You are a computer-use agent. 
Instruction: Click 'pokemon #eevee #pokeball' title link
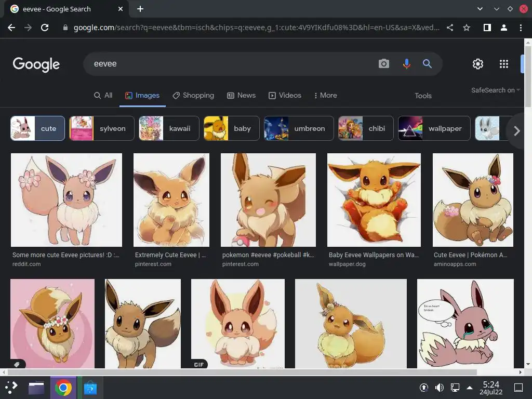268,255
